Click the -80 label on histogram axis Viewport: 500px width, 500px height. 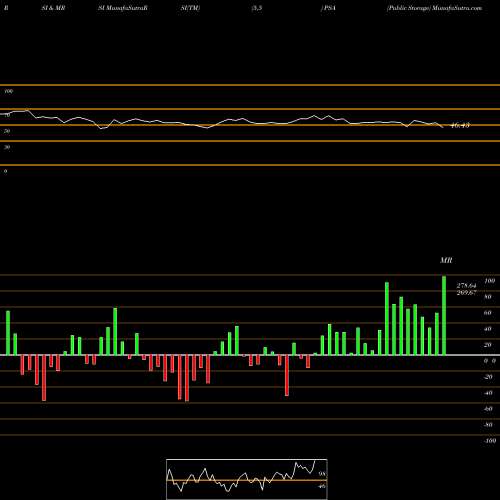(x=488, y=425)
